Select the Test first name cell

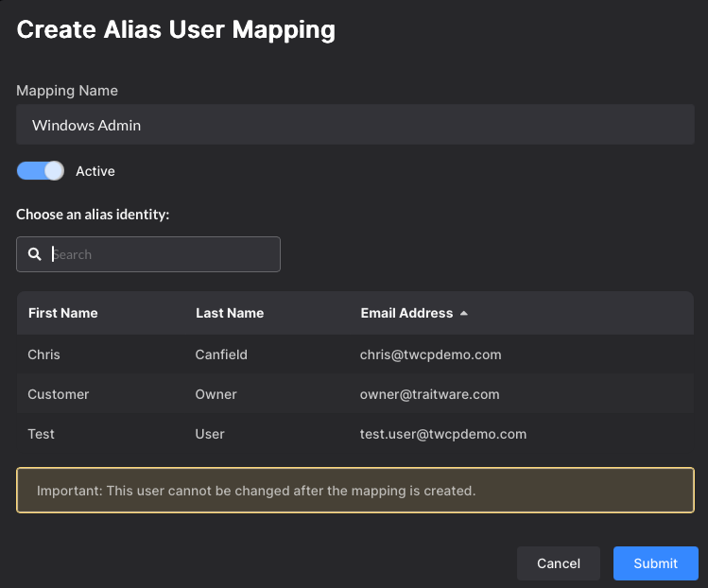click(x=42, y=434)
